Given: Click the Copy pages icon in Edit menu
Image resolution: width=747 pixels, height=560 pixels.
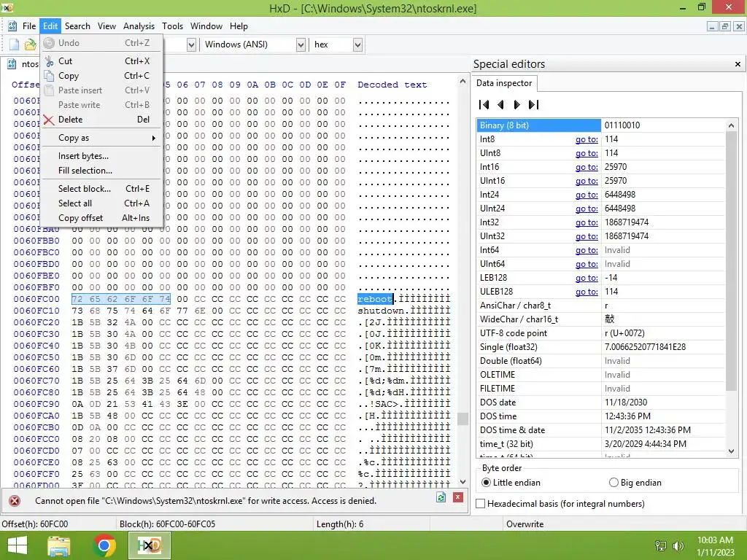Looking at the screenshot, I should point(49,76).
